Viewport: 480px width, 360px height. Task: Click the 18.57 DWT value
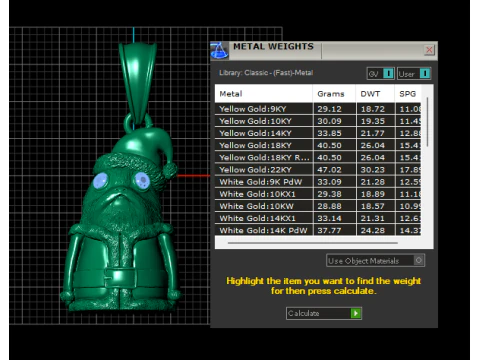pos(373,206)
